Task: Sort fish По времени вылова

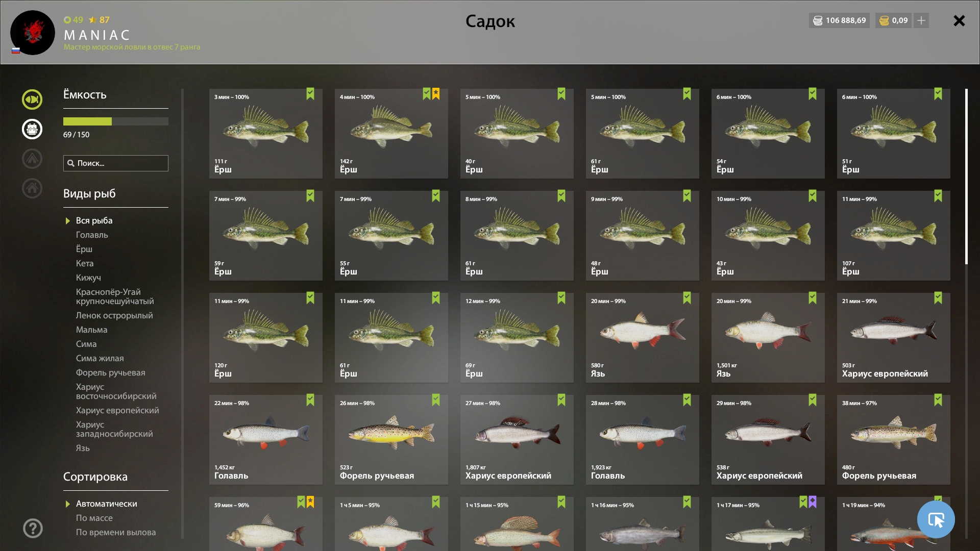Action: 116,532
